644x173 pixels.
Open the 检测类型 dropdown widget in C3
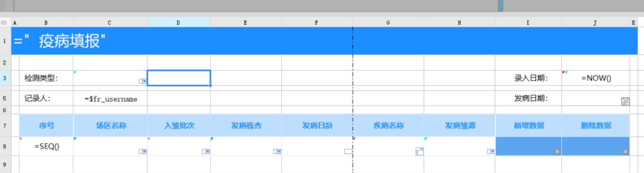click(x=143, y=81)
